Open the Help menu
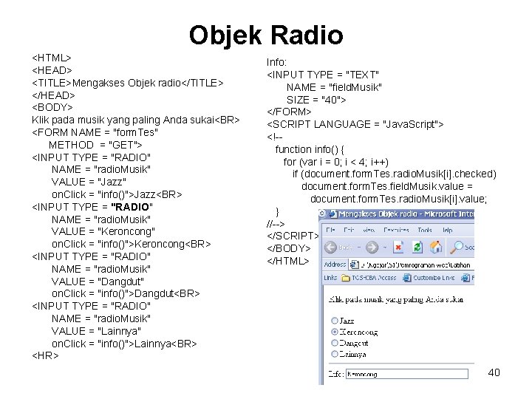This screenshot has height=399, width=532. 448,230
